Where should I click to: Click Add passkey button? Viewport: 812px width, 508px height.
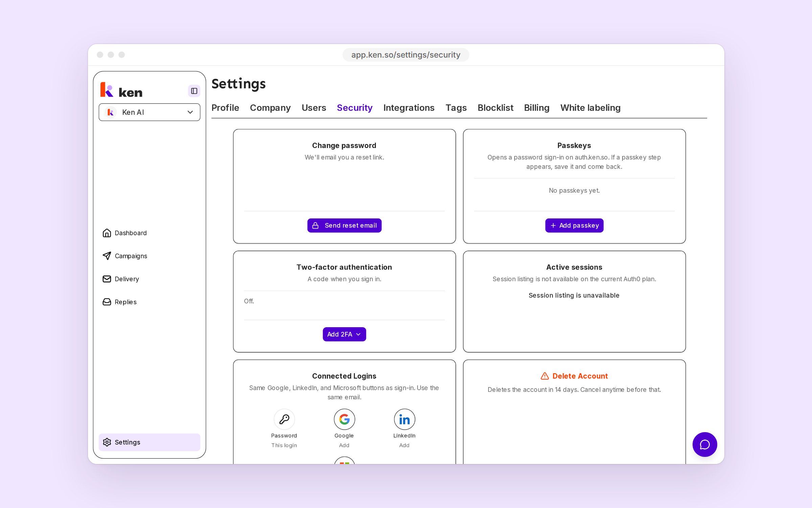pyautogui.click(x=574, y=226)
